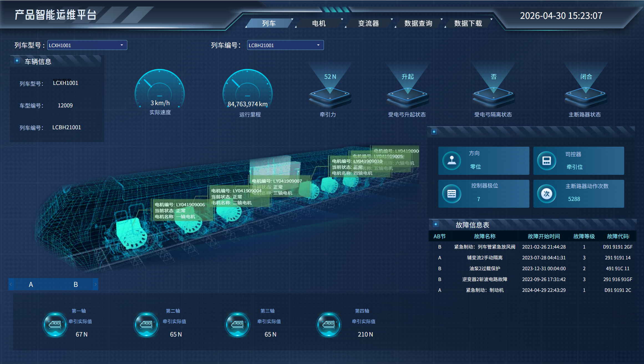Switch to the 变流器 tab
Viewport: 644px width, 364px height.
coord(368,23)
